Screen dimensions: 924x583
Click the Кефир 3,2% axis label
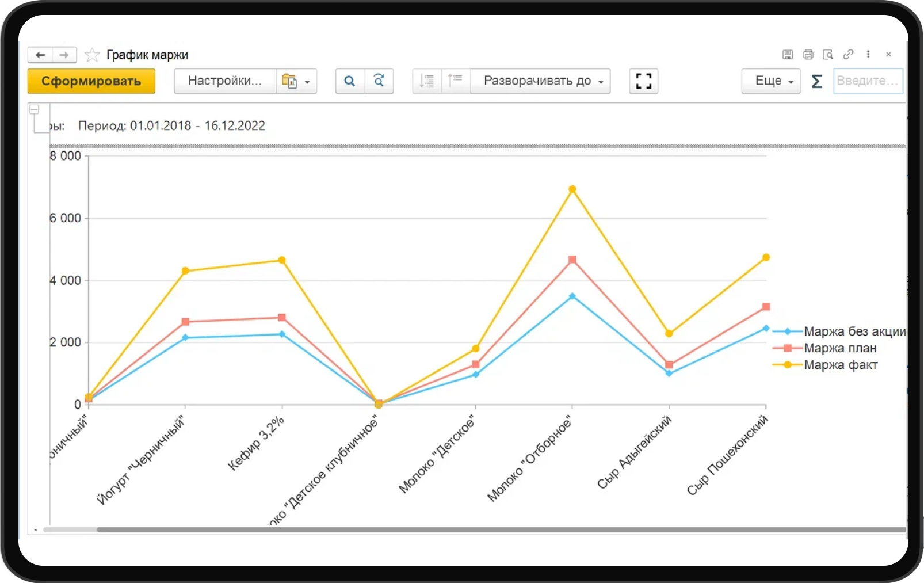(x=256, y=443)
